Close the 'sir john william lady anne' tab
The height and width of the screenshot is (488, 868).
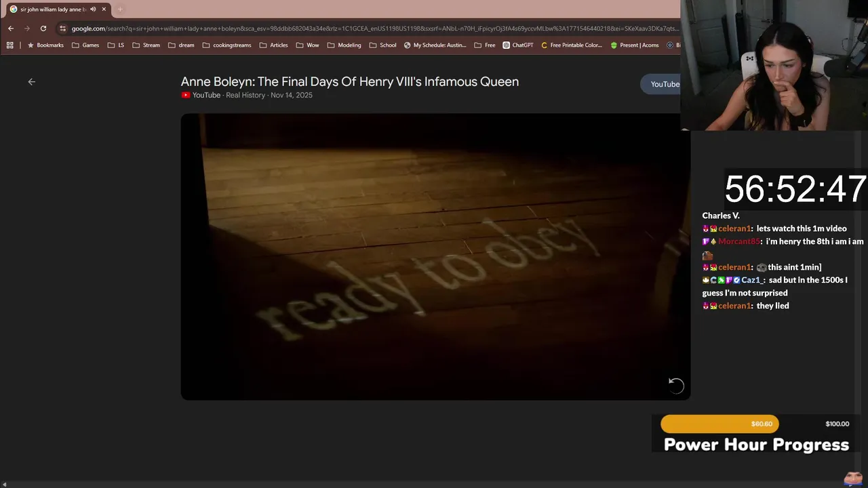click(104, 9)
